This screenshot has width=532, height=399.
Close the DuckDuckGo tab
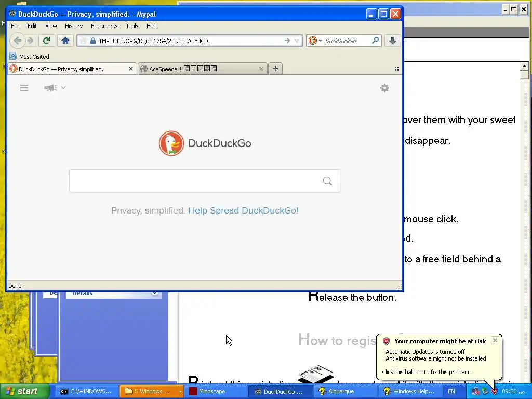click(x=131, y=69)
